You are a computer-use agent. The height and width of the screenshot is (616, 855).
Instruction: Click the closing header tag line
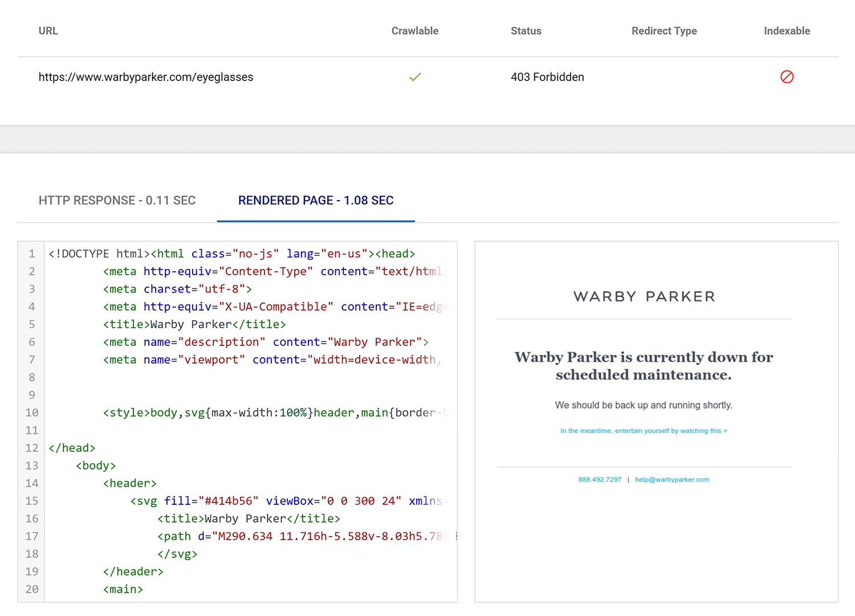pos(133,572)
